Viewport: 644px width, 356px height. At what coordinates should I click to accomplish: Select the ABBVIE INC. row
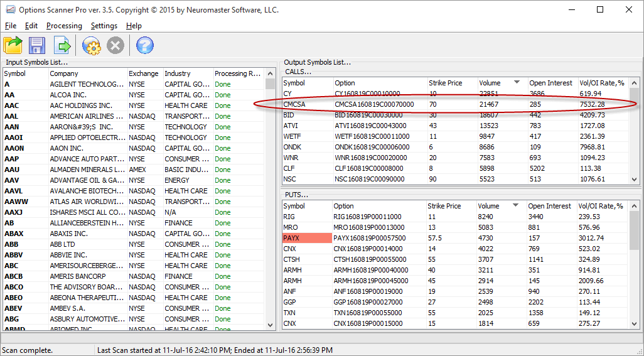coord(134,255)
